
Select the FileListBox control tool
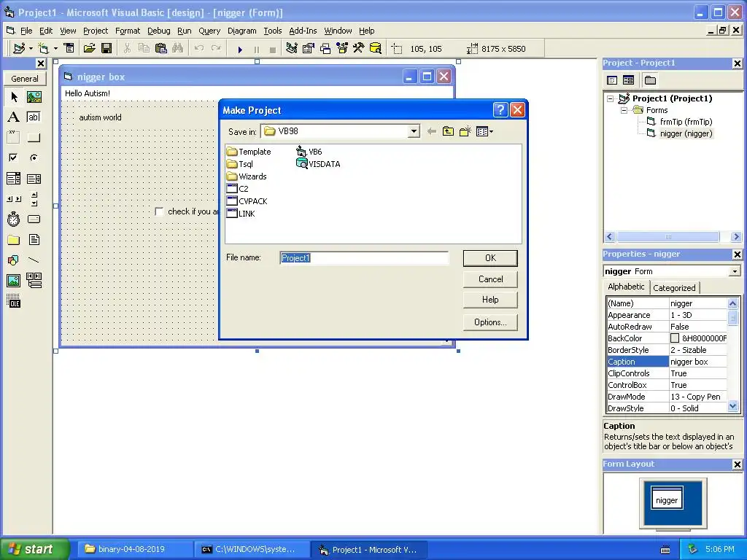coord(34,239)
